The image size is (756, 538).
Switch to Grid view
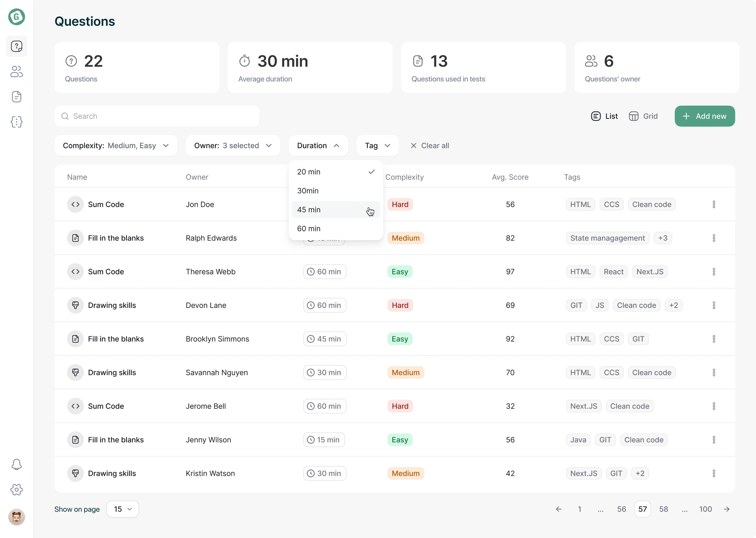(x=643, y=116)
